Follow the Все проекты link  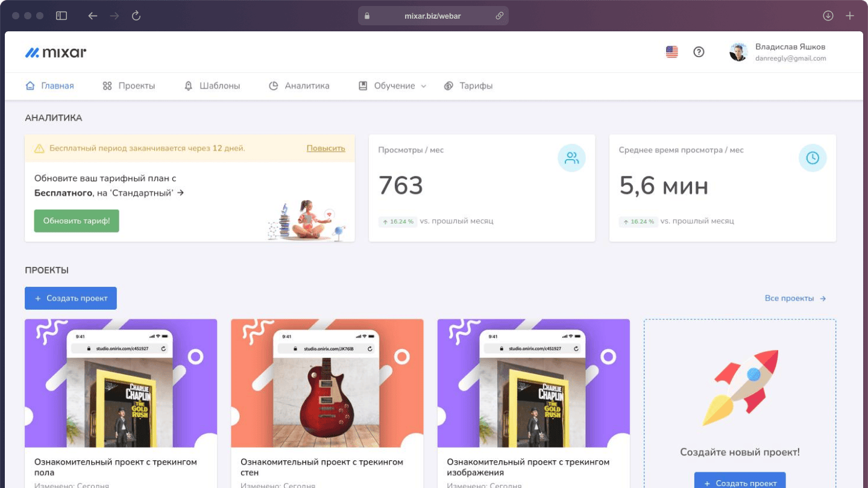(x=794, y=298)
